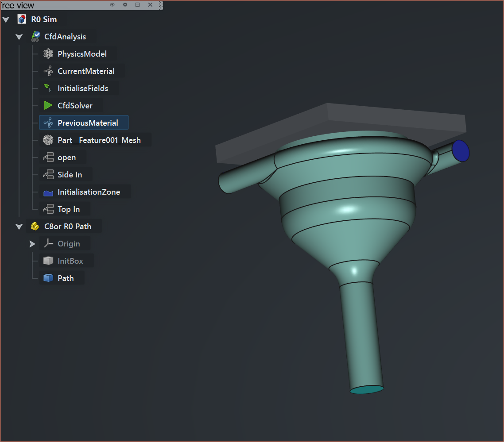The width and height of the screenshot is (504, 442).
Task: Select the Side In boundary item
Action: [70, 175]
